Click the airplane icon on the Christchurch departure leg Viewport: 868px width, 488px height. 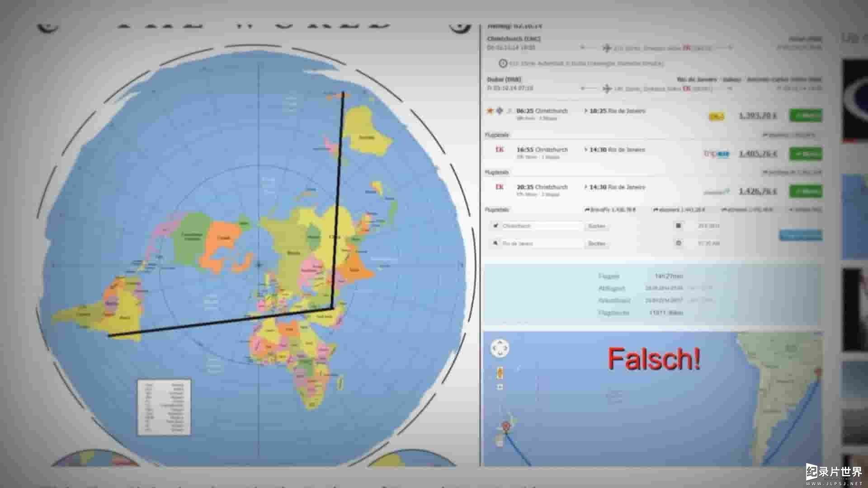click(x=607, y=47)
